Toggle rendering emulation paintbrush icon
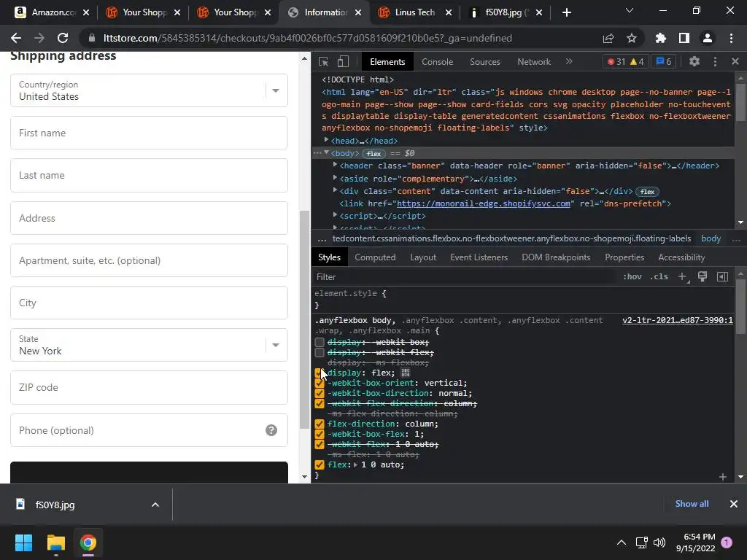 coord(703,276)
